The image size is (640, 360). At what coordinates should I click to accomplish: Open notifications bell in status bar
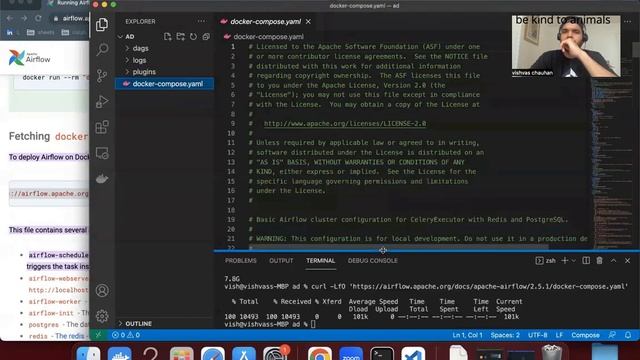tap(628, 335)
